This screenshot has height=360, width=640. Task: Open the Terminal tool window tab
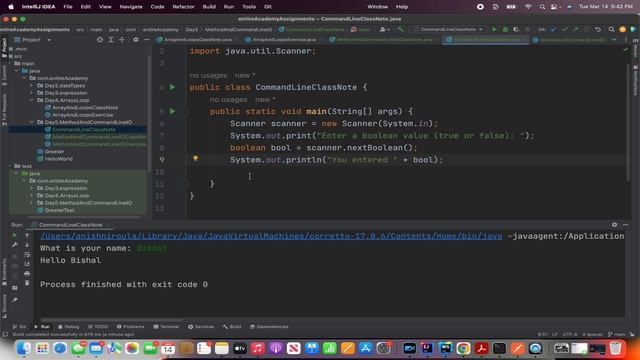[x=166, y=327]
